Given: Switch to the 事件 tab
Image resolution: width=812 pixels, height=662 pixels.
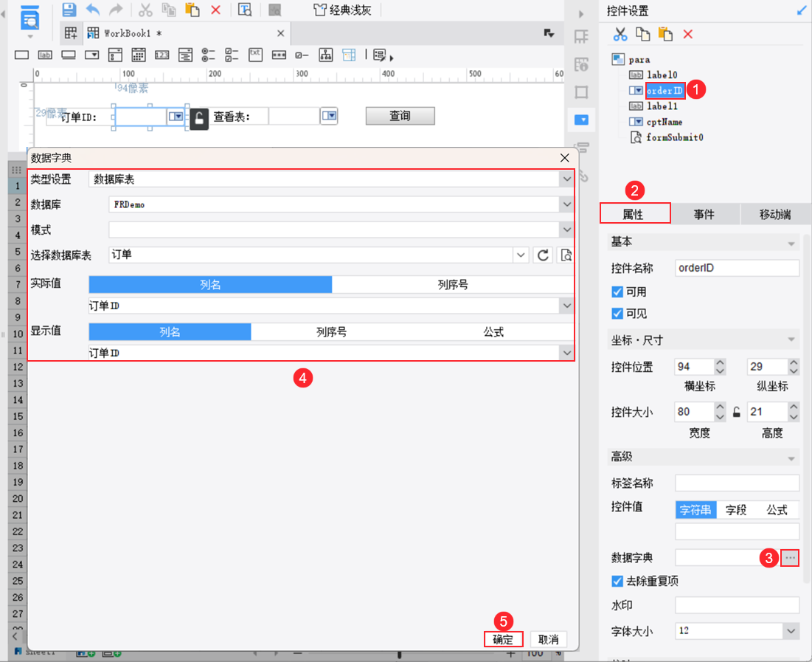Looking at the screenshot, I should click(x=704, y=214).
